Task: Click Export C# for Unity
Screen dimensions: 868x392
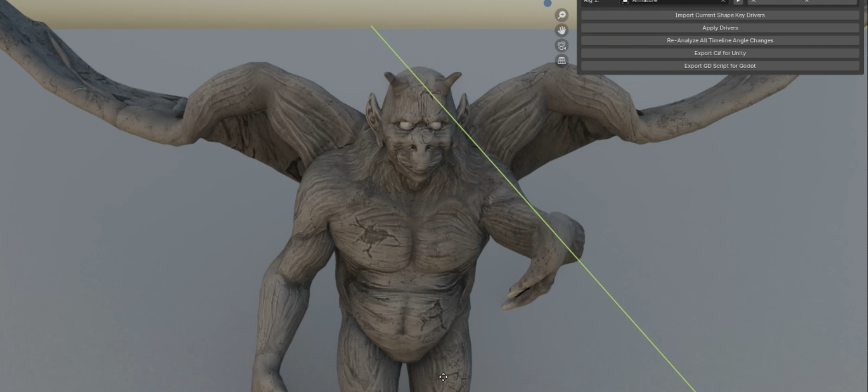Action: coord(720,53)
